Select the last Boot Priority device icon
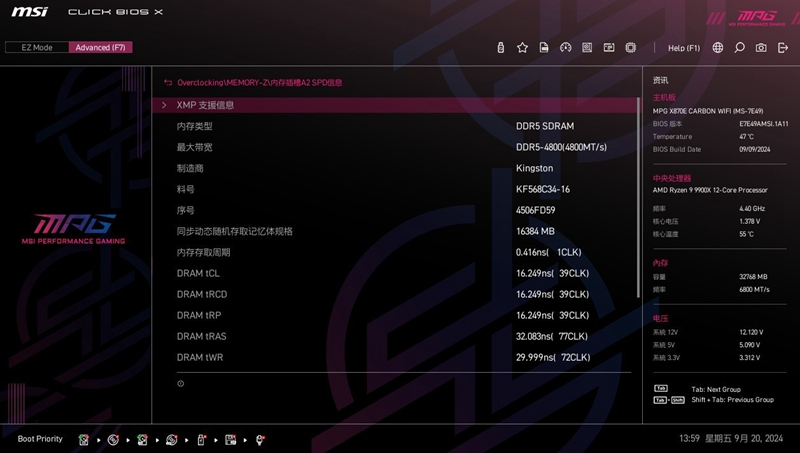Image resolution: width=800 pixels, height=453 pixels. click(260, 439)
